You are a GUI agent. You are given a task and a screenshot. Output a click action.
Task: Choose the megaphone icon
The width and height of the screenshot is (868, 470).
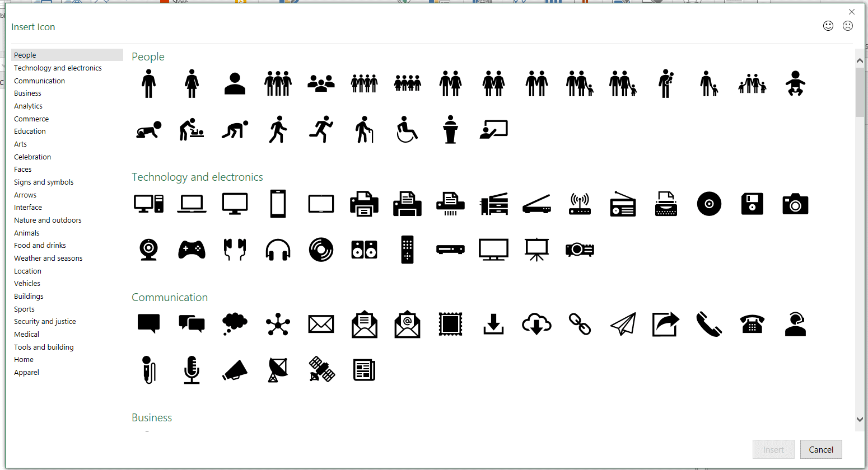tap(235, 370)
